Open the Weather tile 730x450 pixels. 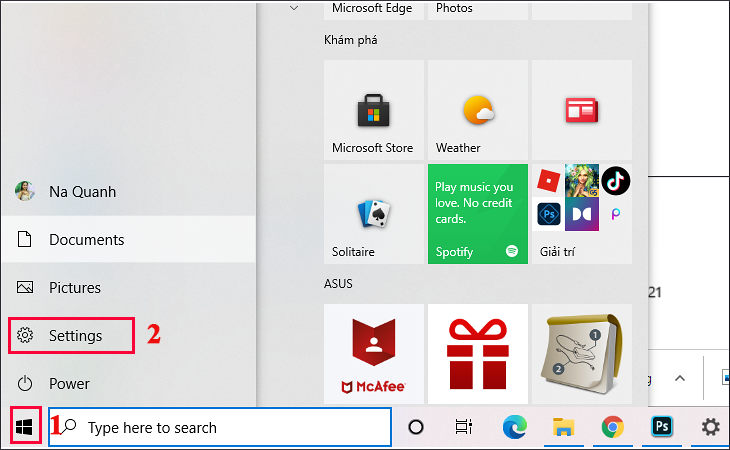478,110
